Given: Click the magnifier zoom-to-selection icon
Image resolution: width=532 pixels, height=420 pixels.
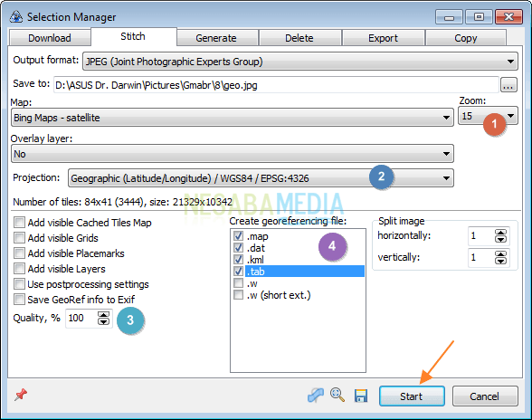Looking at the screenshot, I should pos(337,395).
